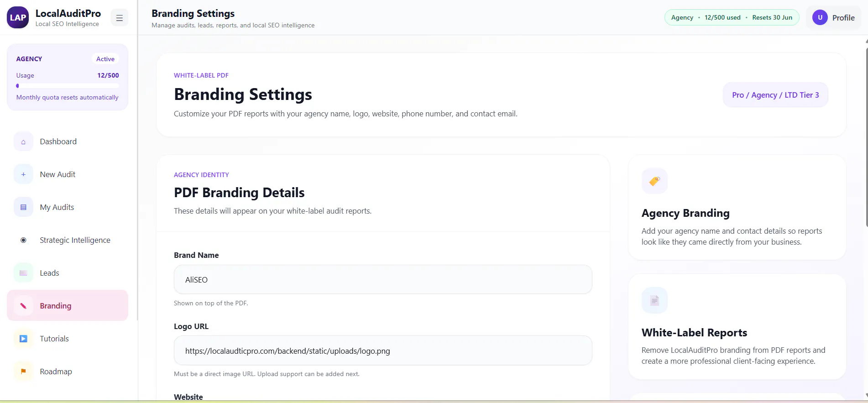Viewport: 868px width, 403px height.
Task: Click the LAP logo icon
Action: 18,17
